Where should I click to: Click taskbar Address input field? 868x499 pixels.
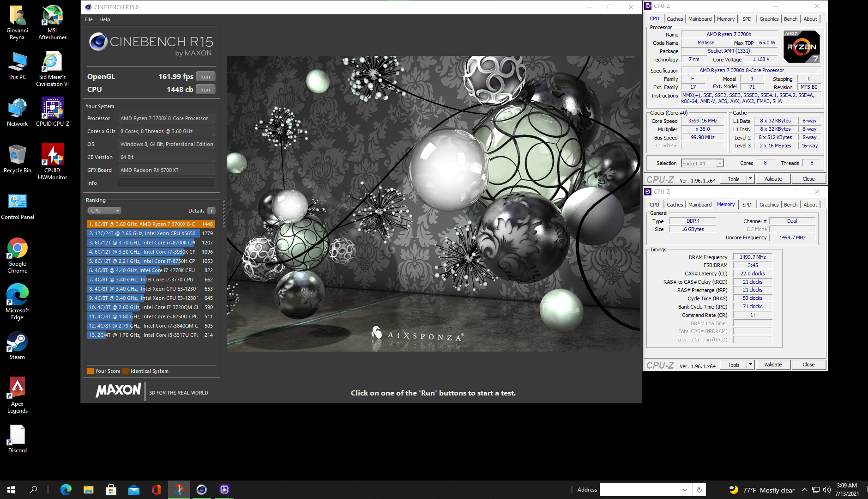(639, 490)
